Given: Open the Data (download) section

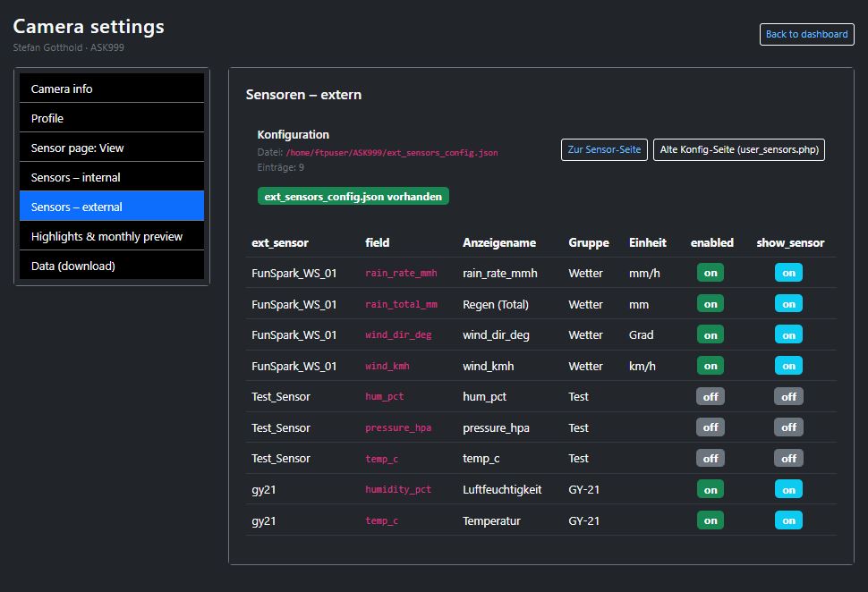Looking at the screenshot, I should click(111, 265).
